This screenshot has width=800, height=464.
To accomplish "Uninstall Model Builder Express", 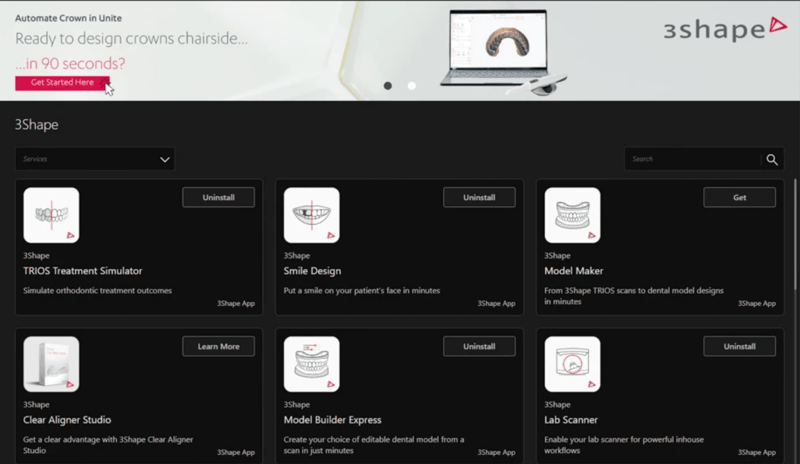I will point(479,347).
